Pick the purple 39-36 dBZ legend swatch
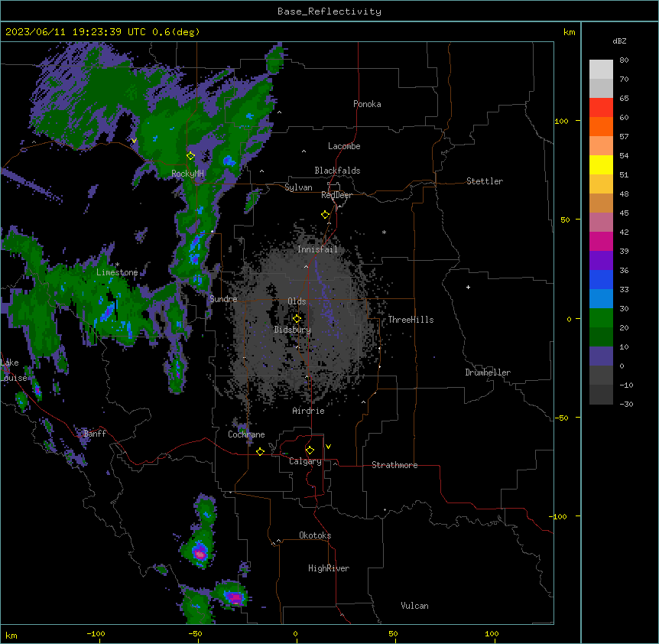 601,261
